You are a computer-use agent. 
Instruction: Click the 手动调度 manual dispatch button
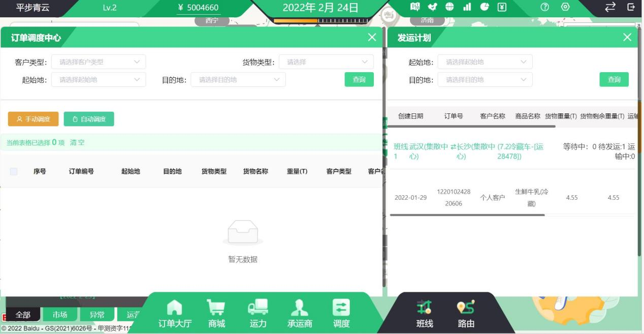pyautogui.click(x=34, y=119)
